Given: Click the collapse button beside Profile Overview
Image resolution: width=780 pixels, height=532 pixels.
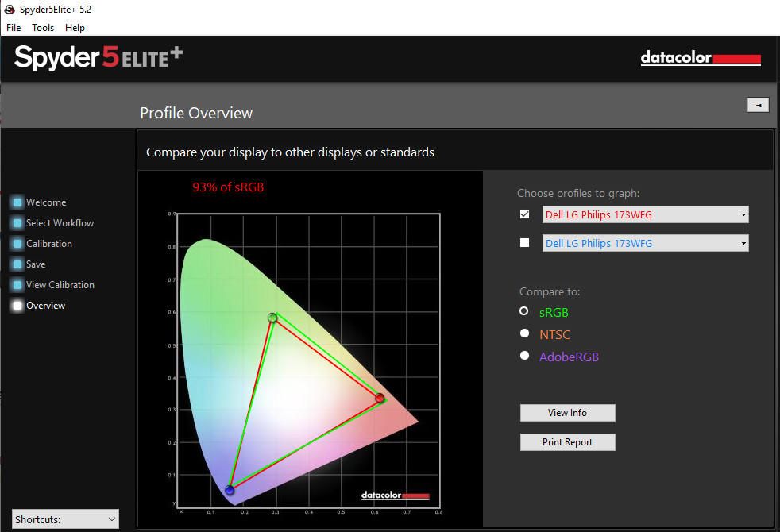Looking at the screenshot, I should click(758, 105).
